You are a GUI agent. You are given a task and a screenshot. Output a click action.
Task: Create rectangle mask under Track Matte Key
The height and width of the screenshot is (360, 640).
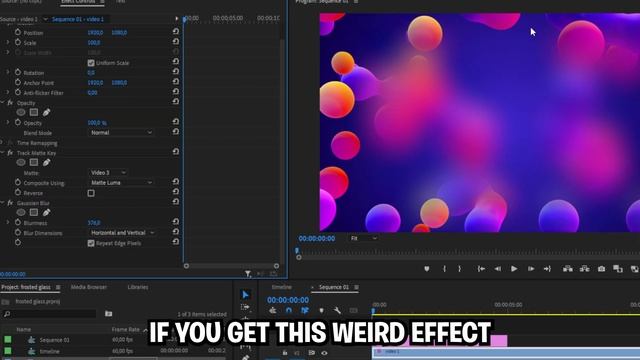[x=34, y=162]
